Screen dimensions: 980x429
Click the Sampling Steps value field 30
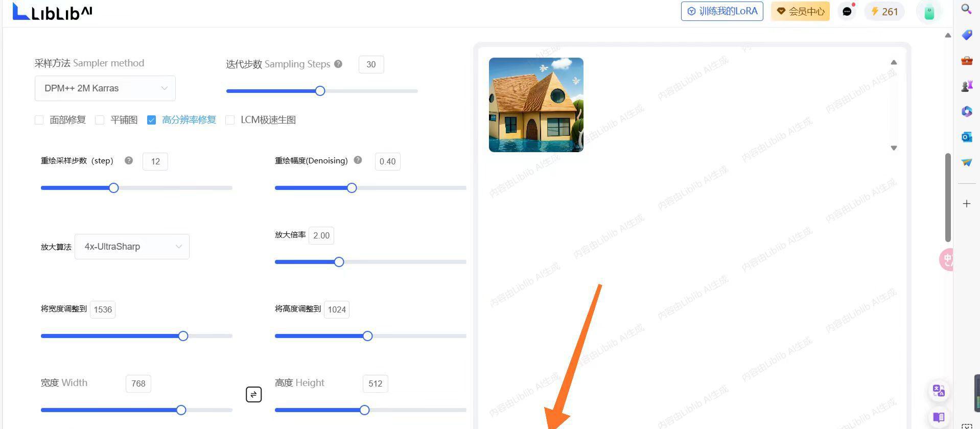[371, 64]
